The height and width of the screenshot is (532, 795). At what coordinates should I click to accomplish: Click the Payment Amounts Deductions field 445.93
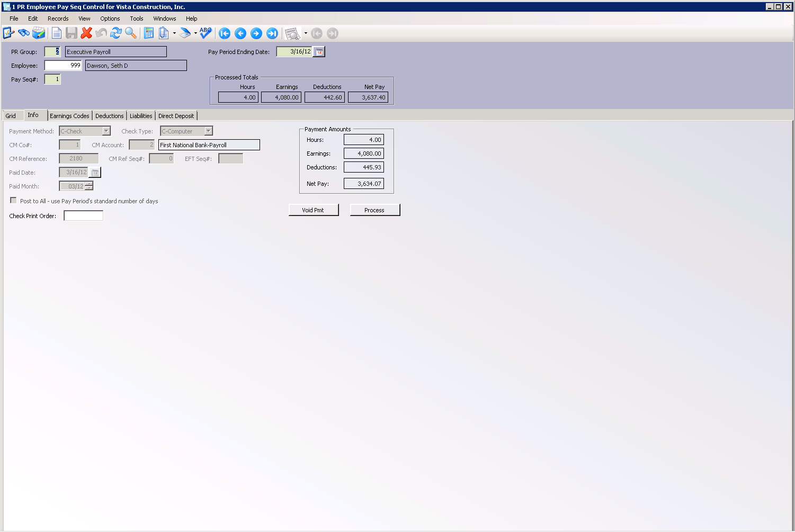click(364, 167)
